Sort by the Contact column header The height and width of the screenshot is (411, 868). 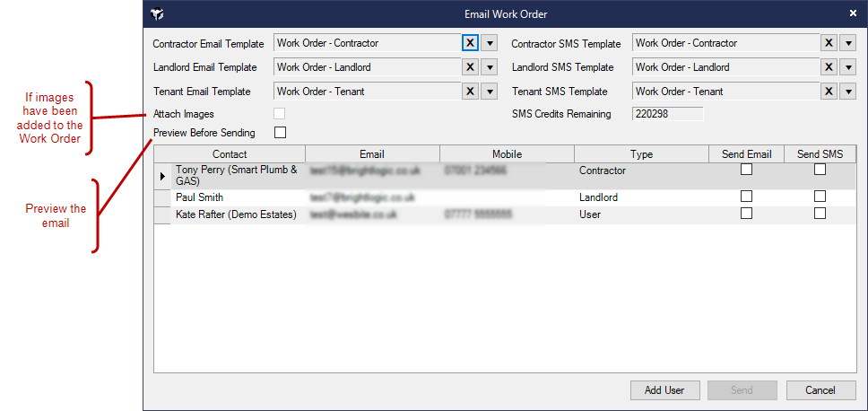[230, 154]
